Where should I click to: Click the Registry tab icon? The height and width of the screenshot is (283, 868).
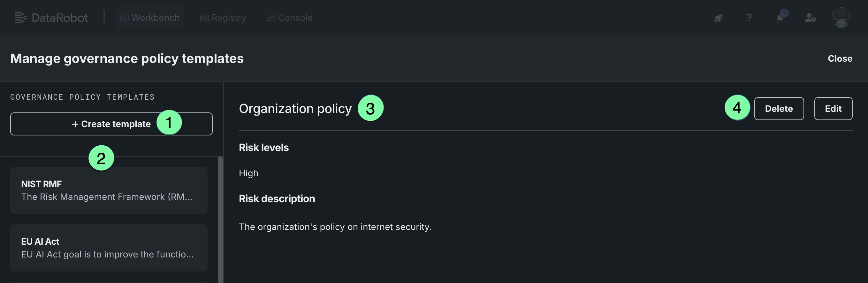pos(204,18)
